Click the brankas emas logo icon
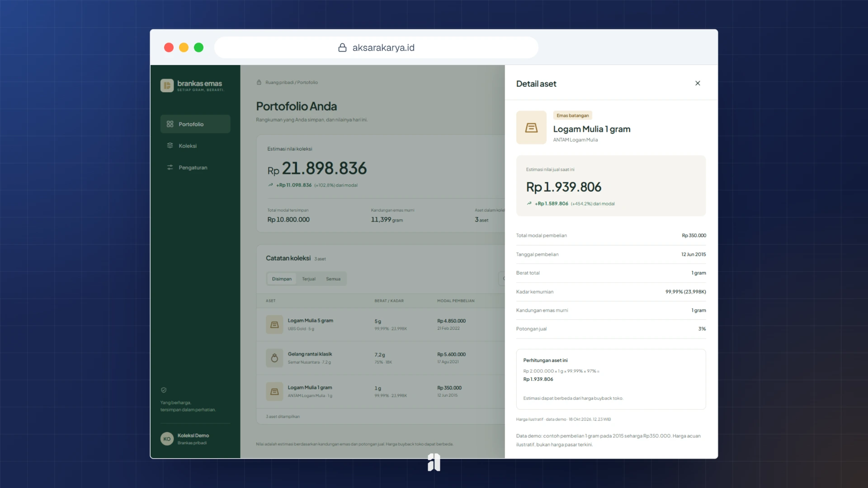The image size is (868, 488). point(167,85)
